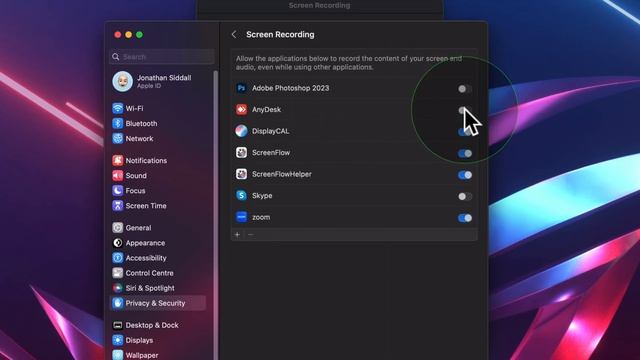Select the General gear icon
Screen dimensions: 640x360
pos(118,228)
